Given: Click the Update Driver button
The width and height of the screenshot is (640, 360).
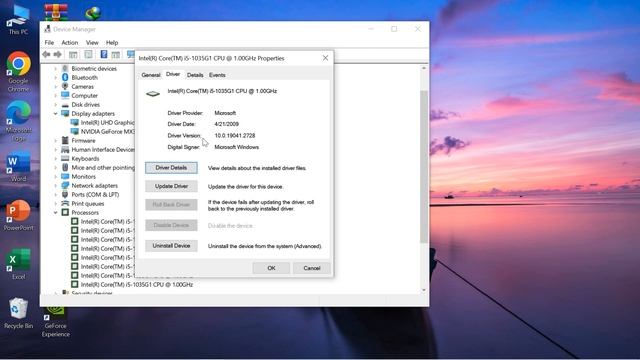Looking at the screenshot, I should click(171, 186).
